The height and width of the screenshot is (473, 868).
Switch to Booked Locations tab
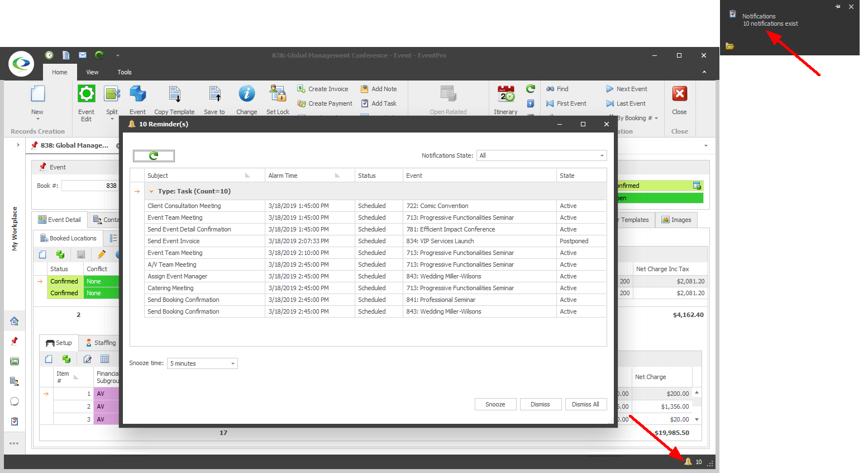click(68, 238)
